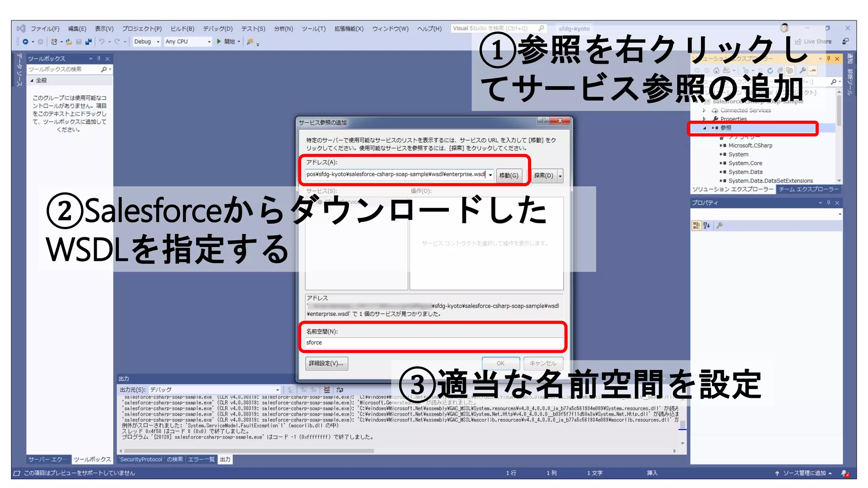Open the ファイル(F) menu

(x=45, y=29)
